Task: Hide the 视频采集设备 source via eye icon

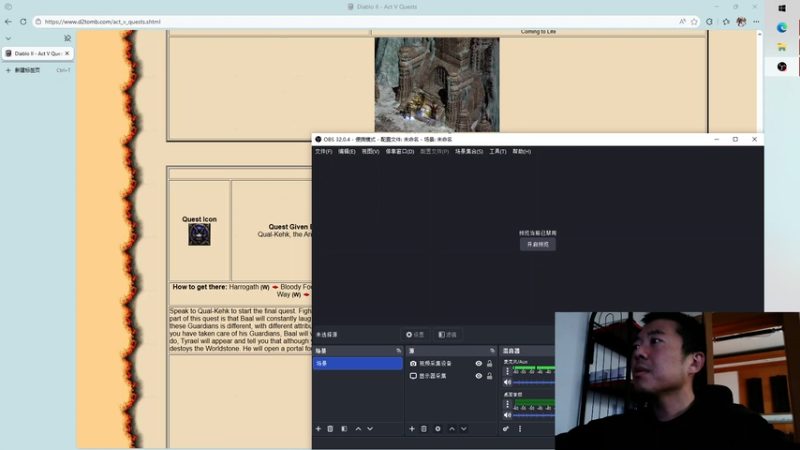Action: [478, 364]
